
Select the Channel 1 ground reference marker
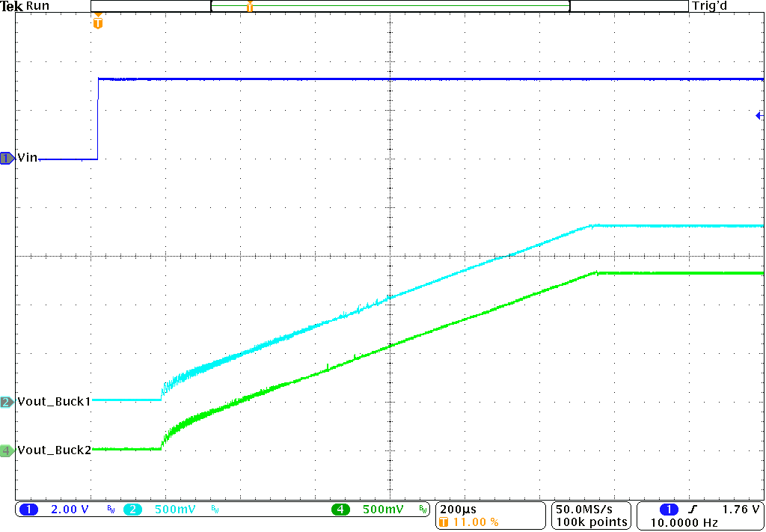6,158
